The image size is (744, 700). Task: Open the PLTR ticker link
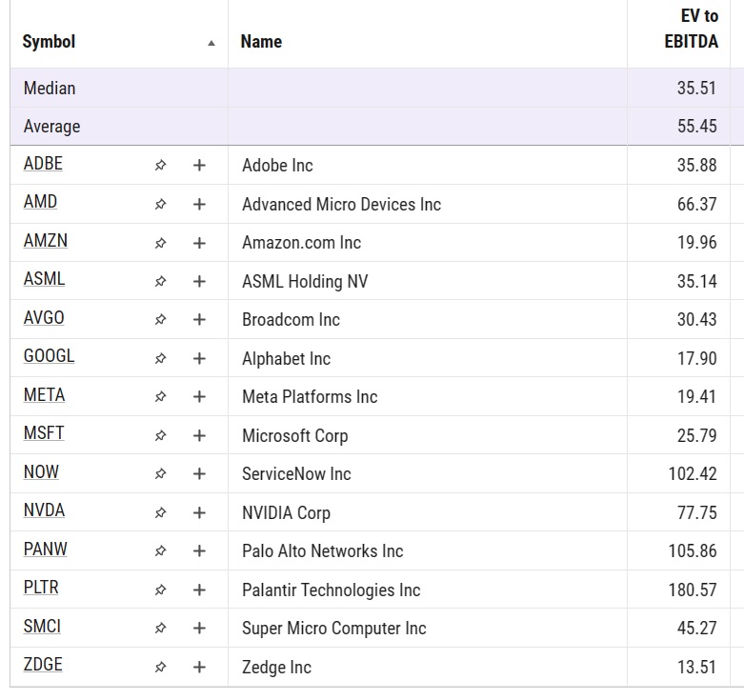point(41,588)
